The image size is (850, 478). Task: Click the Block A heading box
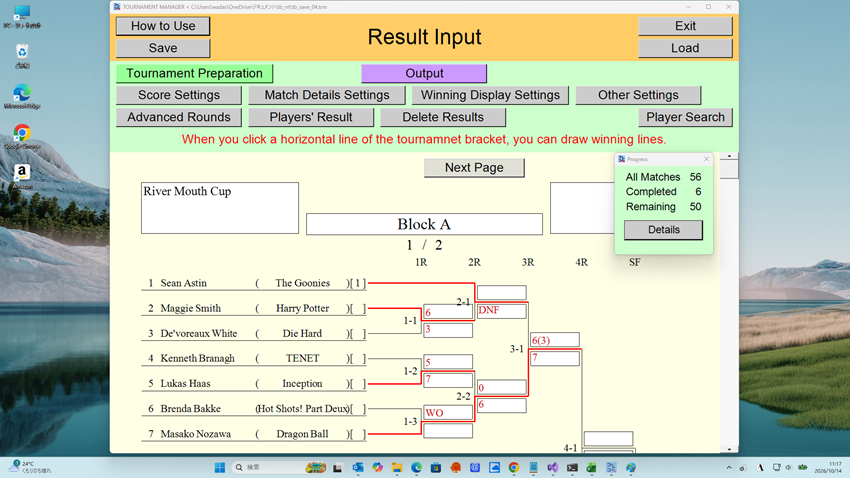point(424,224)
